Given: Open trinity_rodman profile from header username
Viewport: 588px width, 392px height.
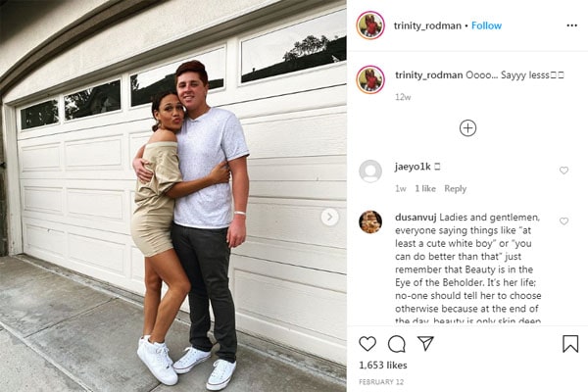Looking at the screenshot, I should [x=427, y=25].
